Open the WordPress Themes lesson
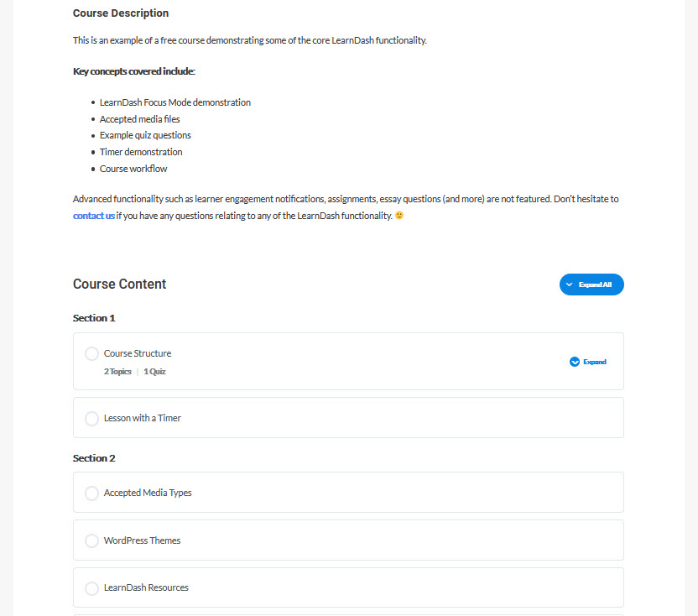This screenshot has width=698, height=616. click(143, 540)
